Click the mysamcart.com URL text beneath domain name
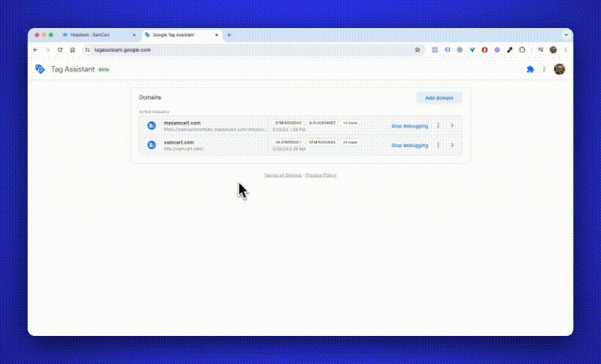 [215, 130]
